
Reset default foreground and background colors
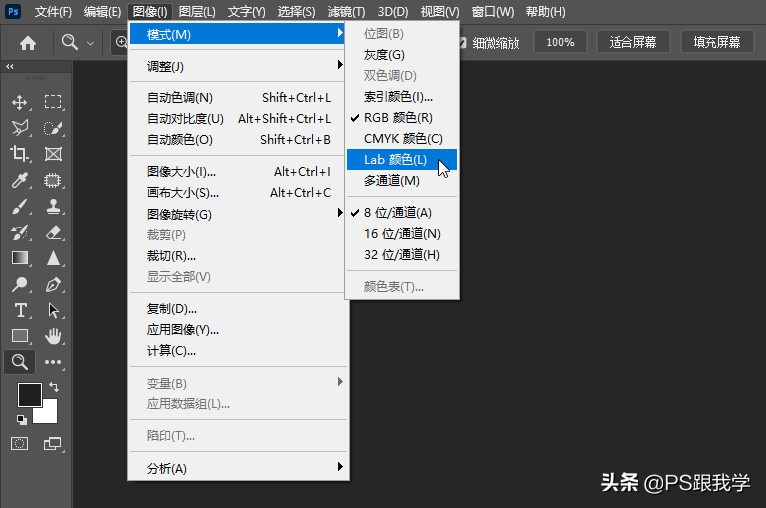21,420
